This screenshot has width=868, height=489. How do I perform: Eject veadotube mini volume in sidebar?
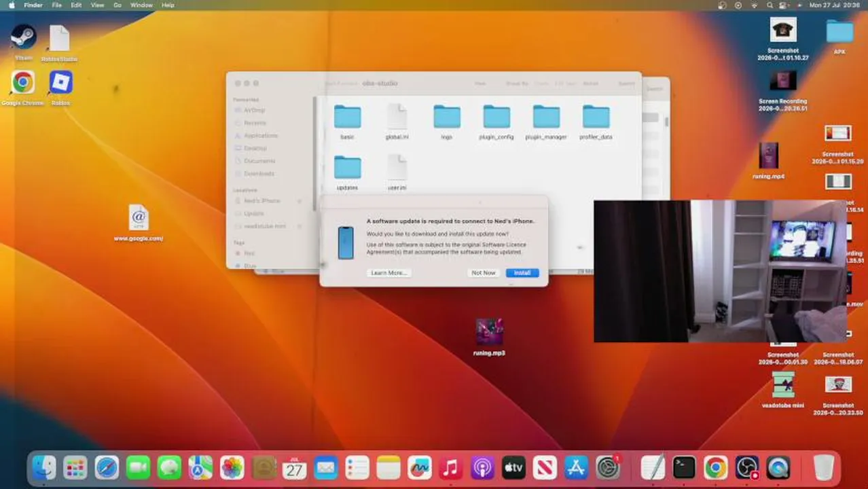point(300,226)
